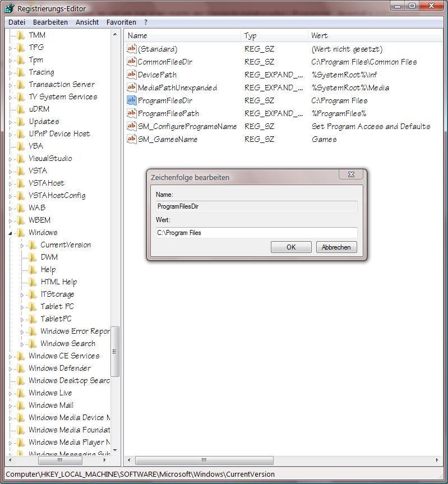The image size is (448, 484).
Task: Click the Windows Live folder icon
Action: [21, 393]
